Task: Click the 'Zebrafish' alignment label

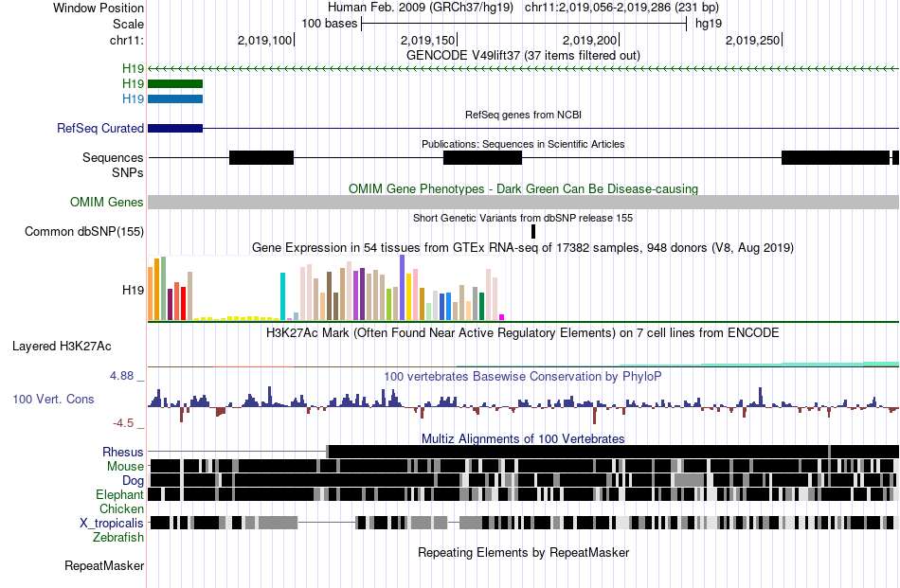Action: 117,538
